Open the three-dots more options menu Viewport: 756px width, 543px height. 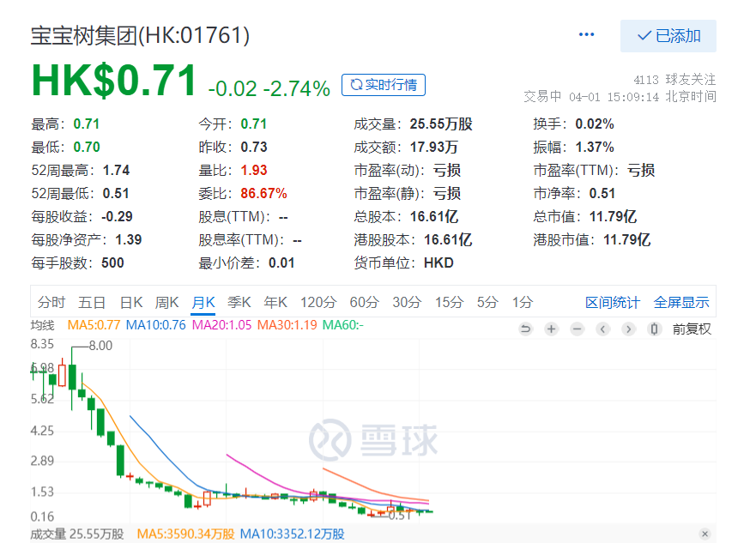[587, 35]
